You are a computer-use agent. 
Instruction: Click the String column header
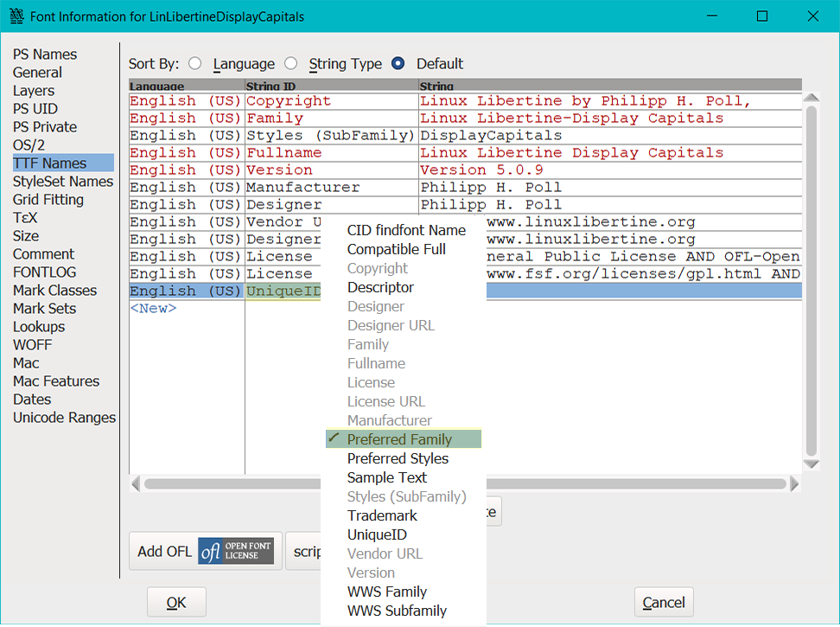coord(610,86)
